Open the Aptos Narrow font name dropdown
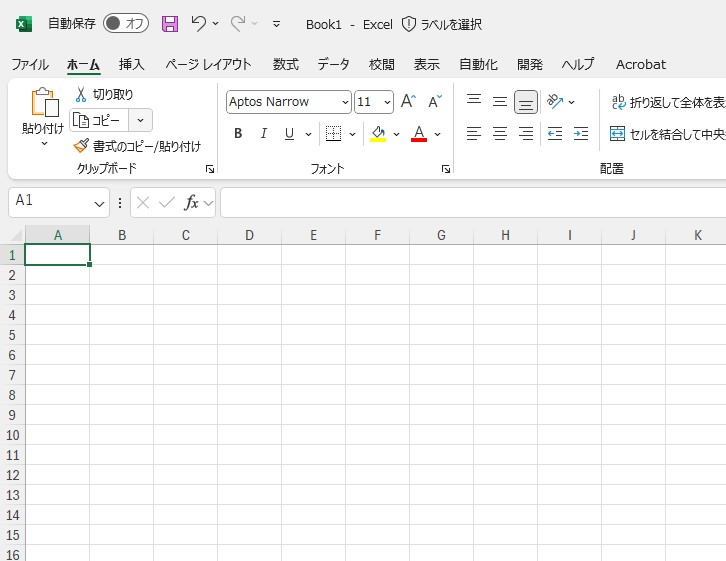 345,102
